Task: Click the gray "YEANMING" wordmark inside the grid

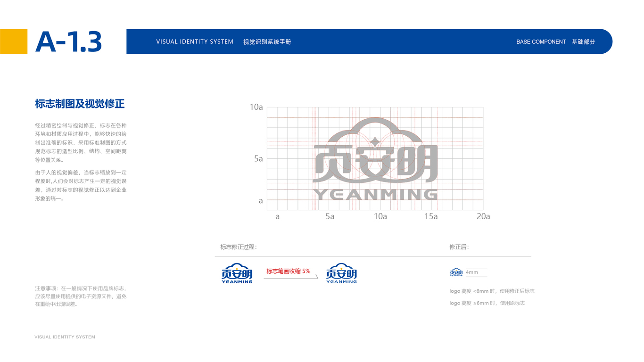Action: click(375, 194)
